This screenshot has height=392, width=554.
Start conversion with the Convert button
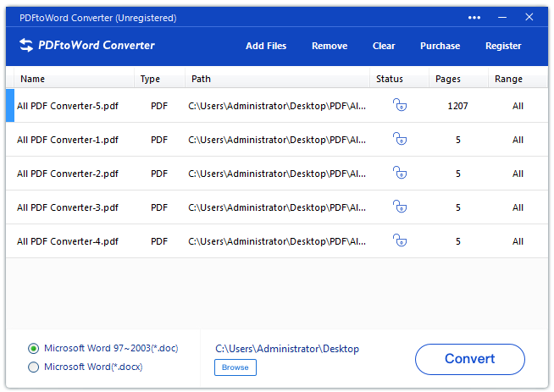click(470, 359)
